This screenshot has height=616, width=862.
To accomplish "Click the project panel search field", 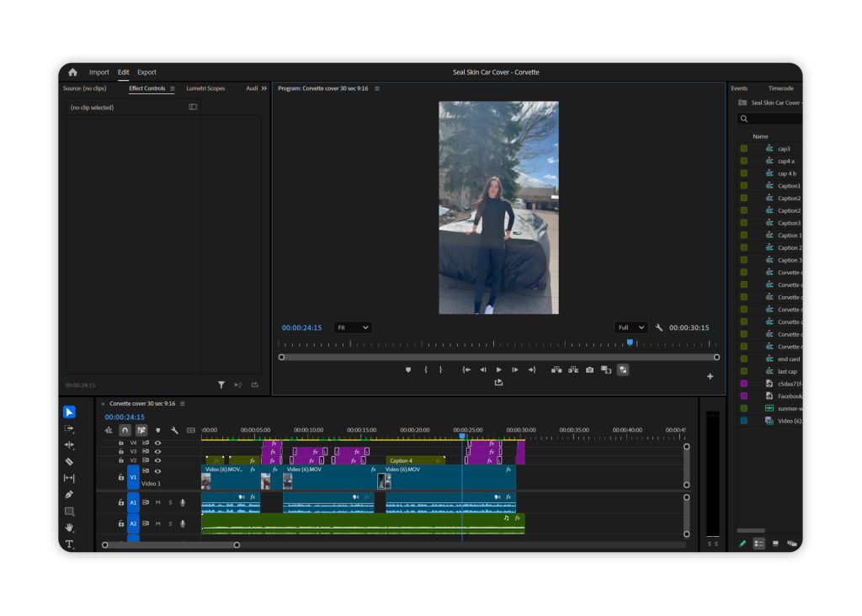I will point(770,119).
